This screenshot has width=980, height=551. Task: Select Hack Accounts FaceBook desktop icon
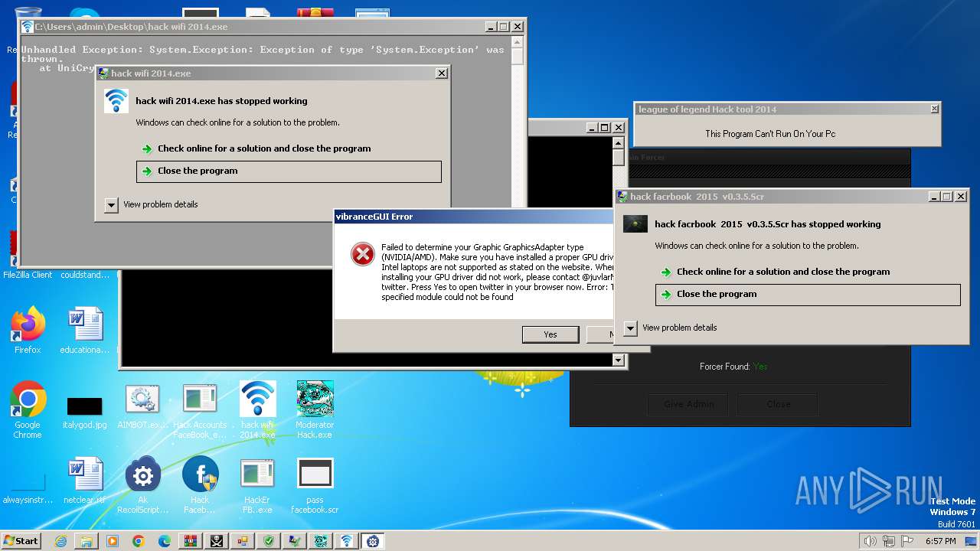coord(200,411)
